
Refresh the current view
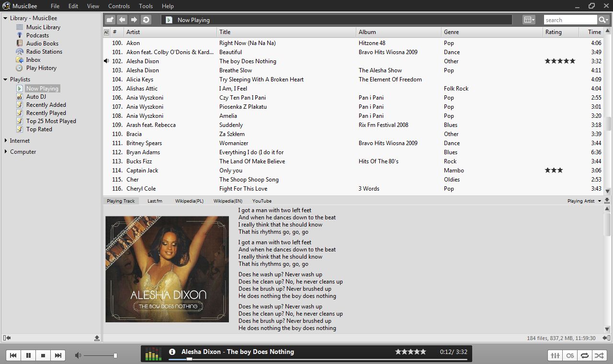pos(146,20)
